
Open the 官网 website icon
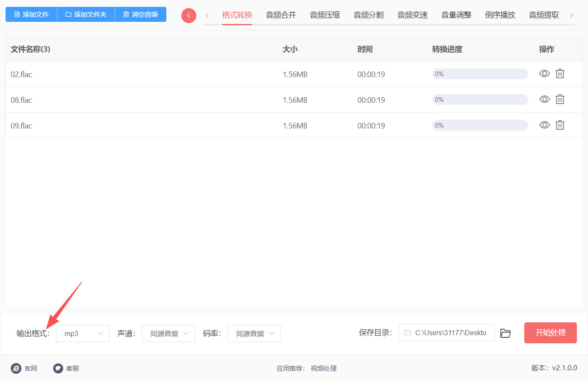pos(16,368)
